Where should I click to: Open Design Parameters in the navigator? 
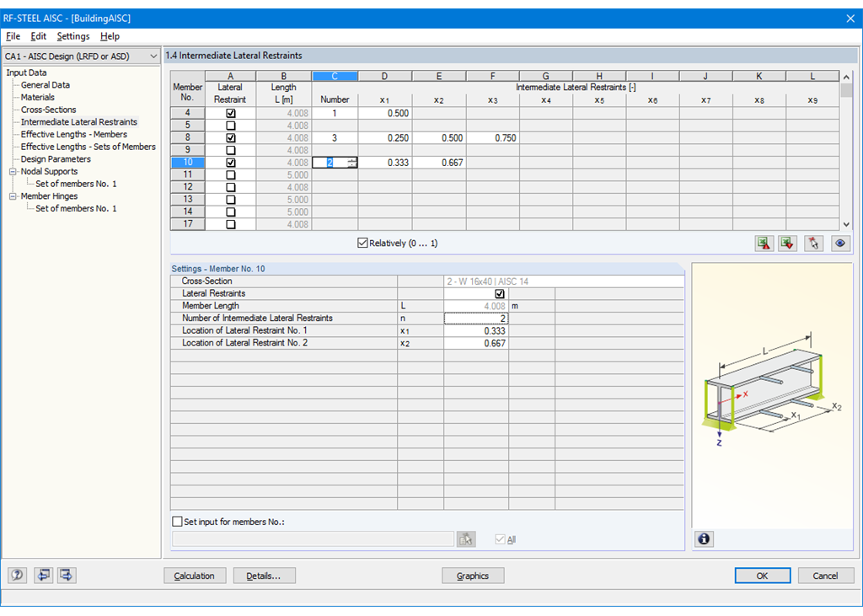click(x=56, y=159)
